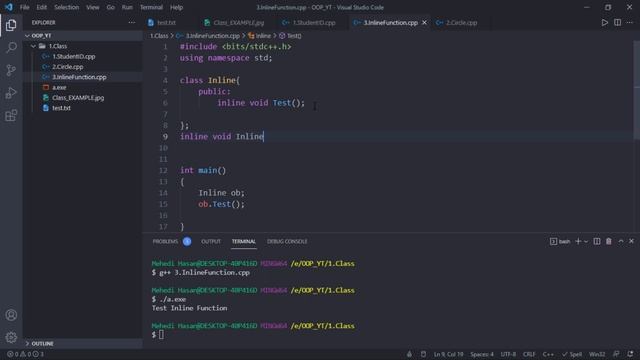
Task: Open the Explorer view in activity bar
Action: [x=11, y=25]
